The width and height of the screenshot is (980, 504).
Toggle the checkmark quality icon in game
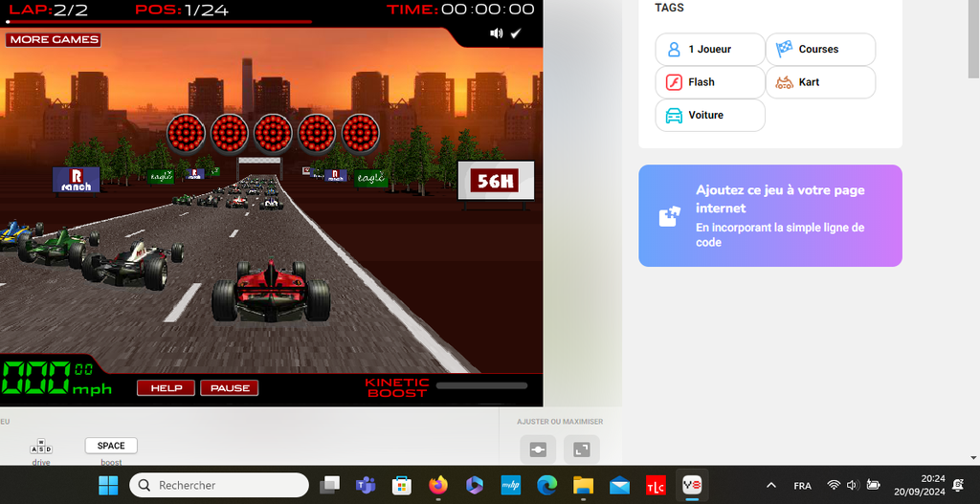pos(516,33)
